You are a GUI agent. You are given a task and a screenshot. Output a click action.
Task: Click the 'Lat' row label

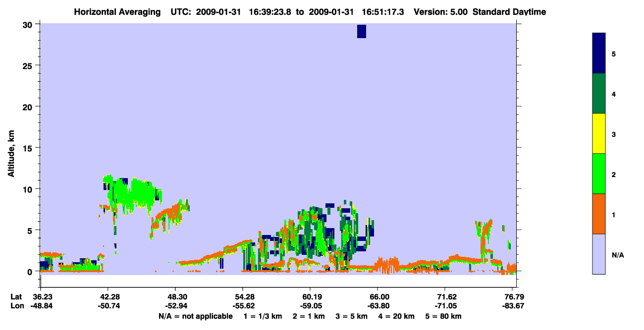[x=16, y=297]
